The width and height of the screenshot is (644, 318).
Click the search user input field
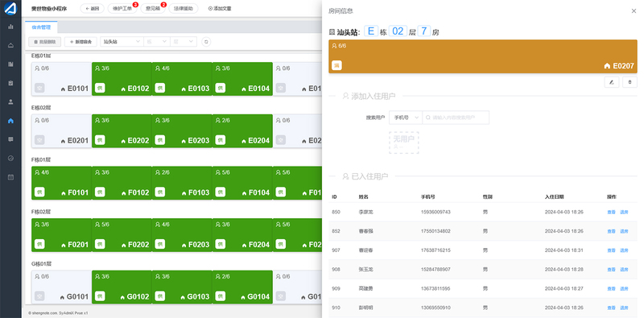(x=456, y=118)
